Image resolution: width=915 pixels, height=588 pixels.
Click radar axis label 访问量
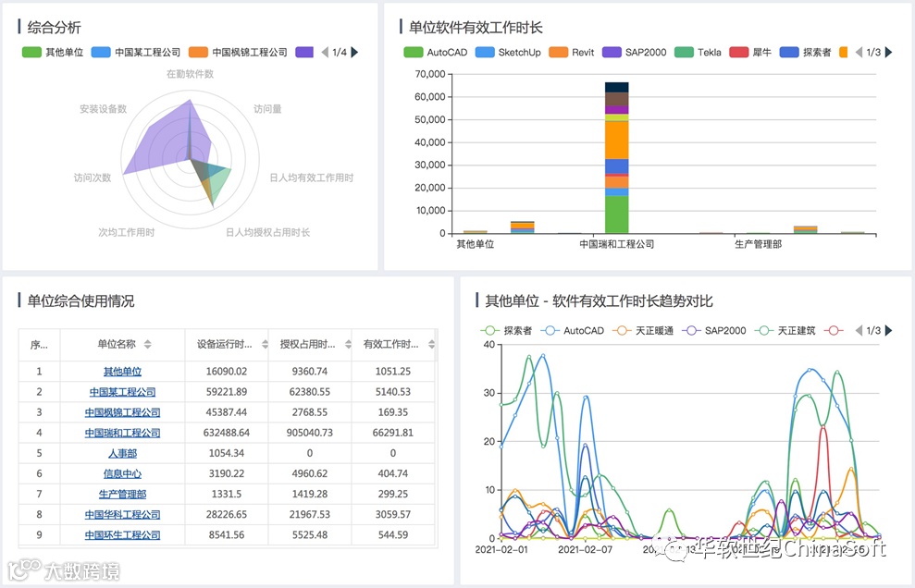point(267,109)
